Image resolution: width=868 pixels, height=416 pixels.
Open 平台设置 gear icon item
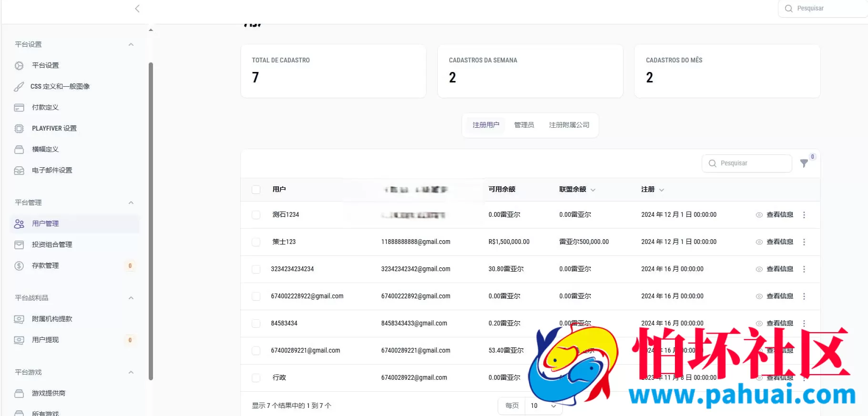19,65
